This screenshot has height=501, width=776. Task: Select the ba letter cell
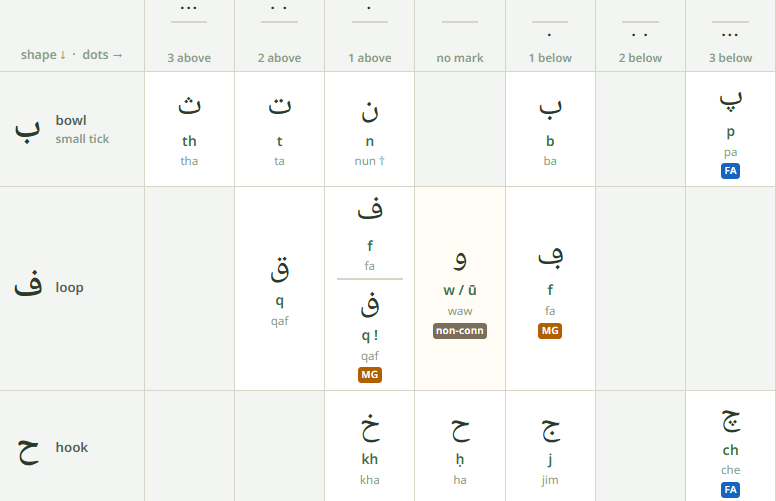[x=550, y=129]
